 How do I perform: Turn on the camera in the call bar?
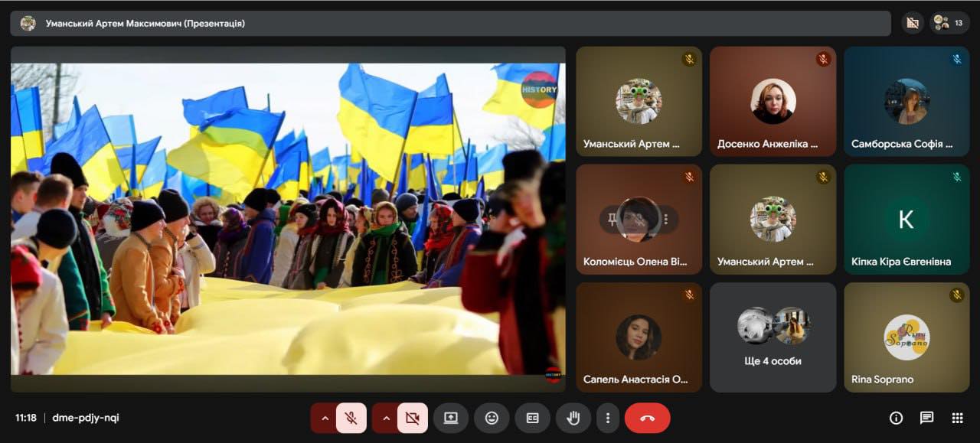click(413, 418)
